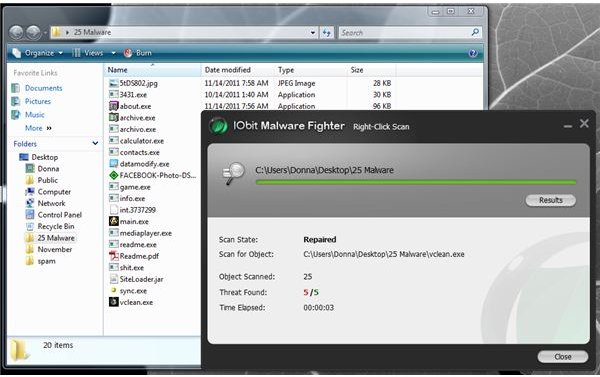The image size is (600, 377).
Task: Click the 00:00:03 time elapsed value
Action: coord(318,308)
